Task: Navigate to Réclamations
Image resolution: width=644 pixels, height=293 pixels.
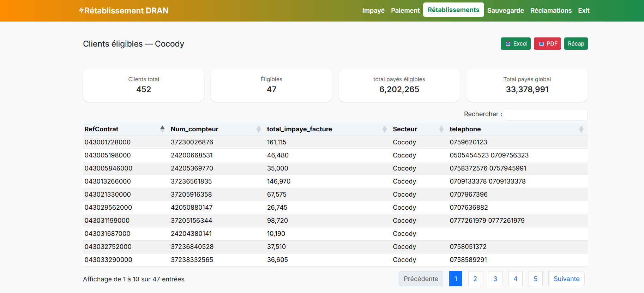Action: 551,11
